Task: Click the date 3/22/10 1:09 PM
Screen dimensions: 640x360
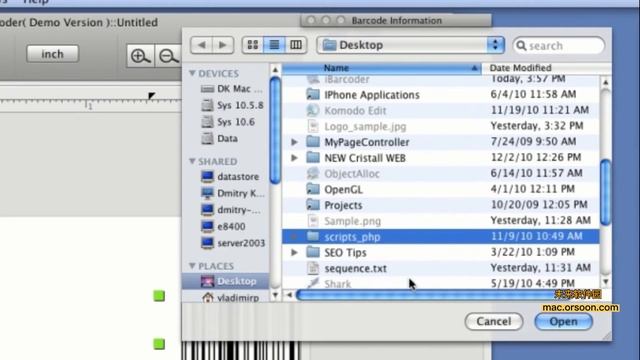Action: pyautogui.click(x=532, y=252)
